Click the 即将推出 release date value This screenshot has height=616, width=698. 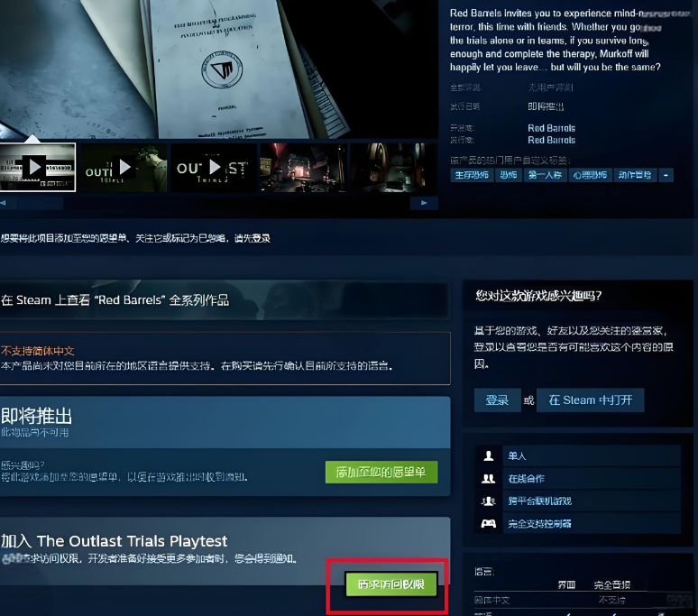click(546, 106)
